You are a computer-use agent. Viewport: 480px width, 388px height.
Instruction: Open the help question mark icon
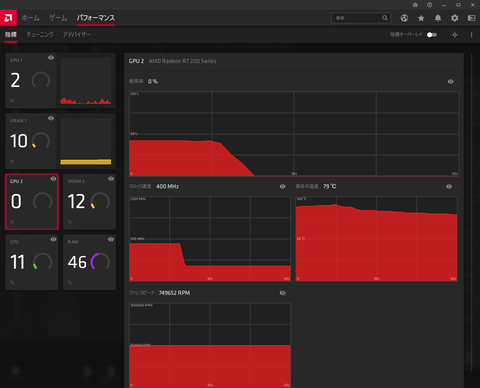430,5
